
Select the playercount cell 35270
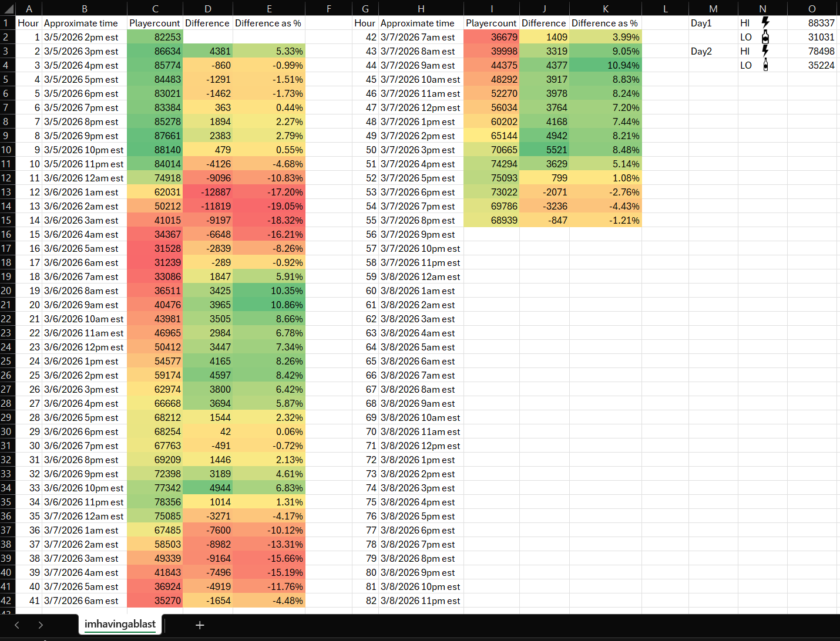[x=155, y=600]
